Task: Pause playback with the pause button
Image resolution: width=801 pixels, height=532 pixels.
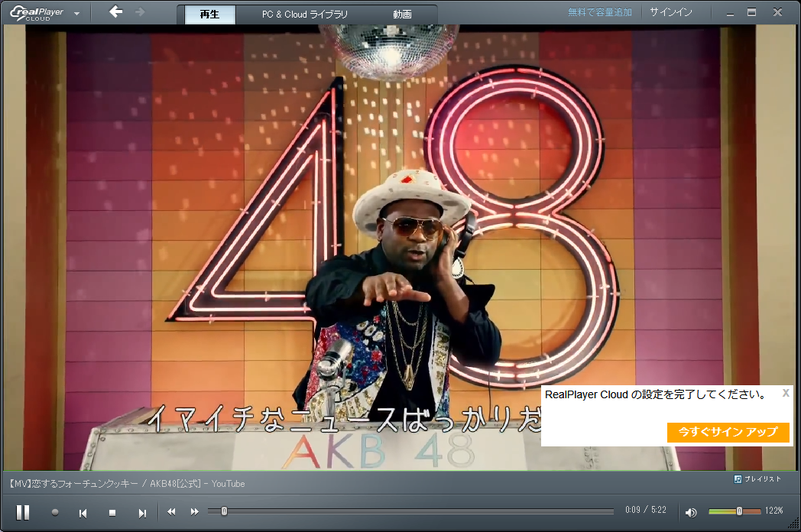Action: 23,513
